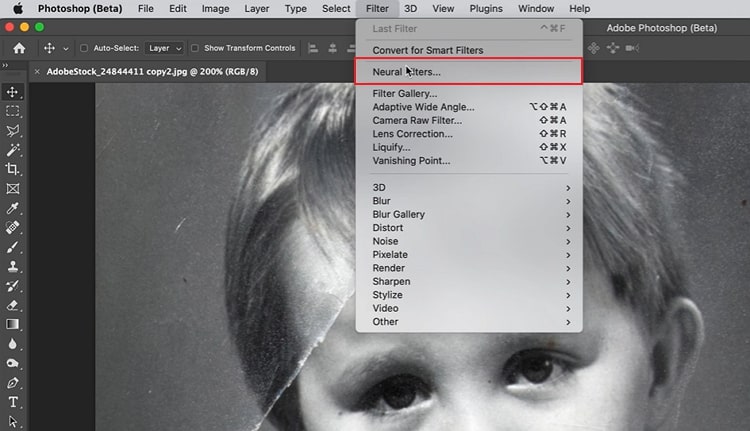Select the Eyedropper tool
The image size is (750, 431).
(x=12, y=208)
